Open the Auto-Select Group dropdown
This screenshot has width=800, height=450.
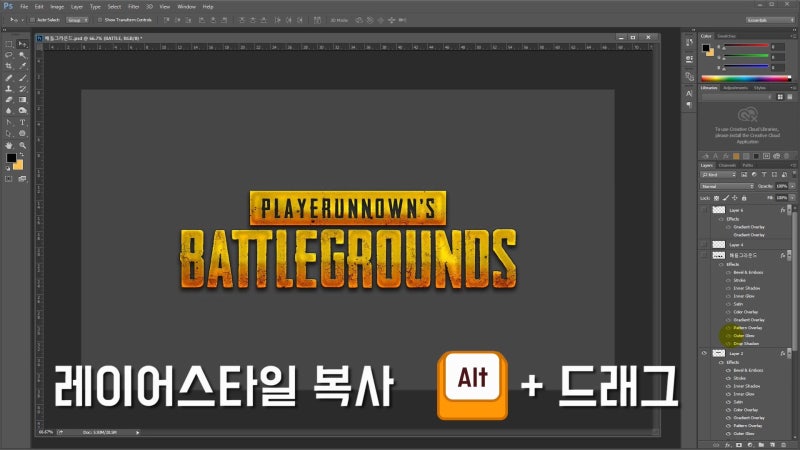pos(78,20)
